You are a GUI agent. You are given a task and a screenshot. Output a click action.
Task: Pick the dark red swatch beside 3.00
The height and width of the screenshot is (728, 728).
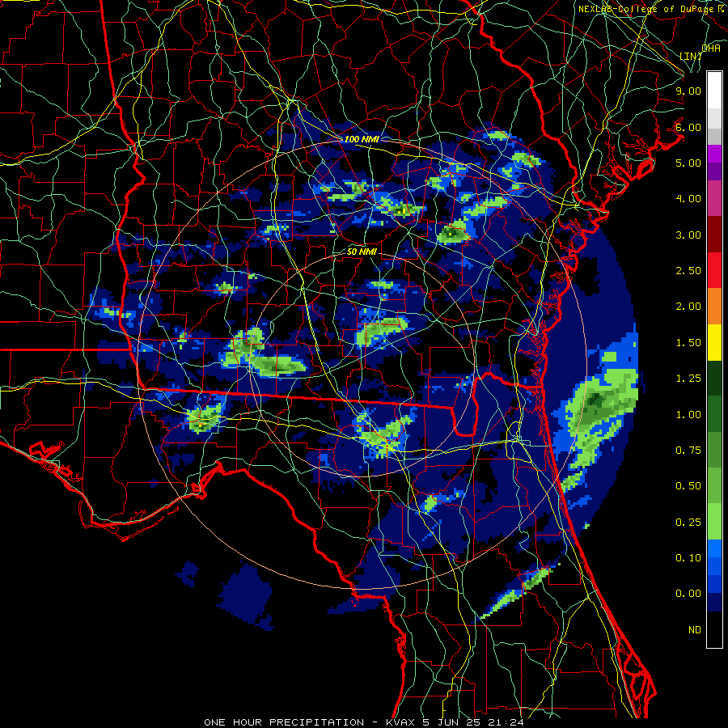point(714,235)
